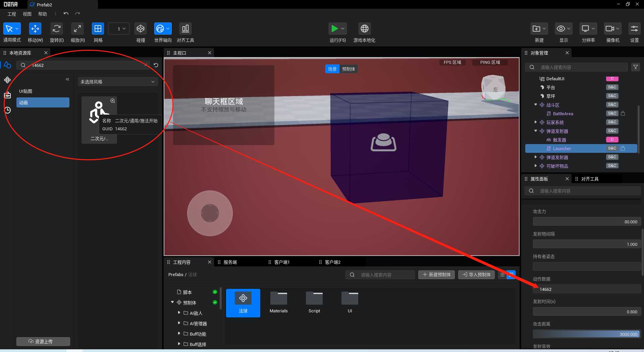The width and height of the screenshot is (644, 352).
Task: Open the 显示 eye visibility menu
Action: (x=563, y=29)
